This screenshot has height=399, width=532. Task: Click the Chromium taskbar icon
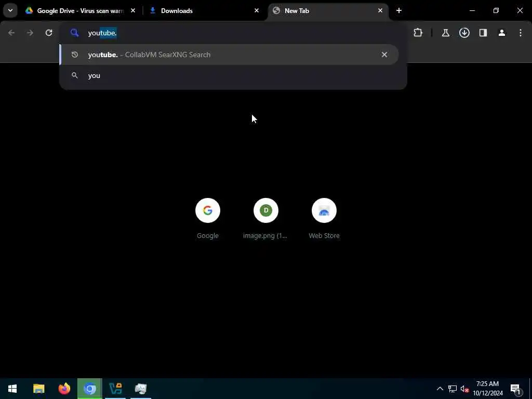click(90, 389)
